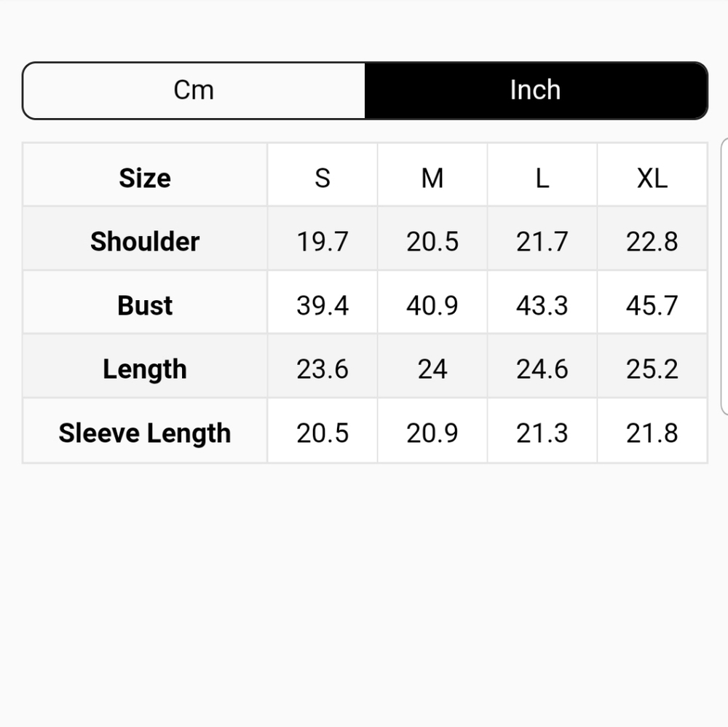Select the Inch unit toggle

[536, 90]
